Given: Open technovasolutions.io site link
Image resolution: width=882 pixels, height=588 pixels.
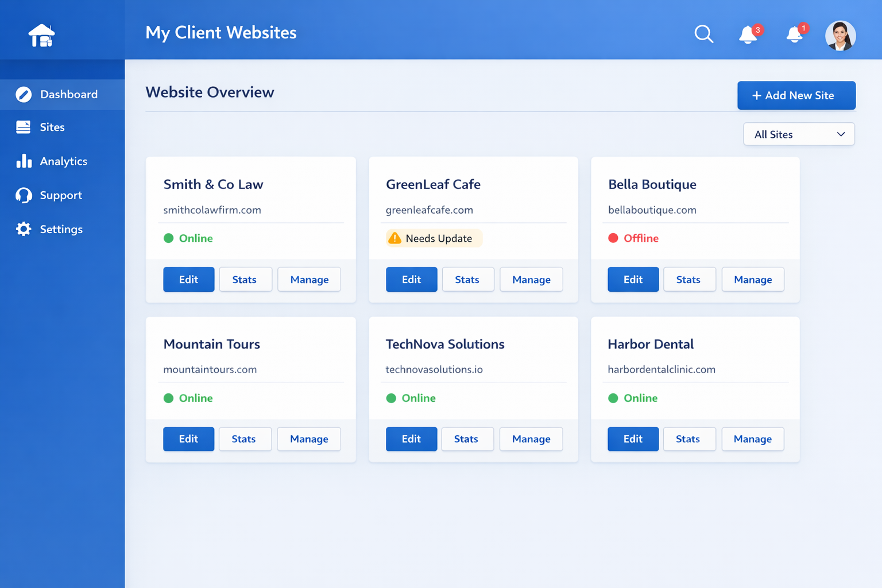Looking at the screenshot, I should 434,369.
